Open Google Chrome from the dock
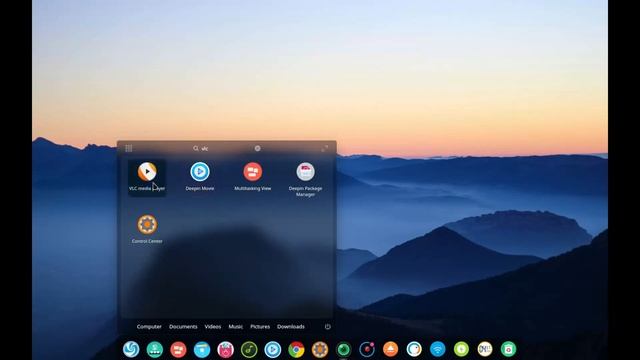The height and width of the screenshot is (360, 640). point(296,349)
